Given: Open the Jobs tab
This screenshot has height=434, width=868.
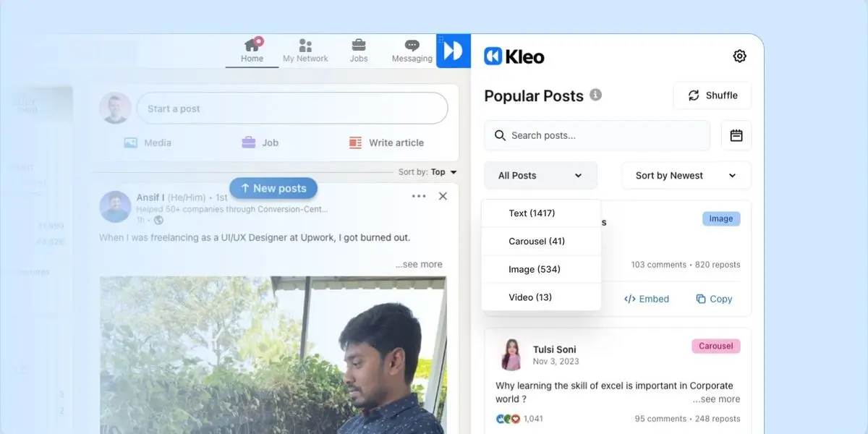Looking at the screenshot, I should (359, 51).
